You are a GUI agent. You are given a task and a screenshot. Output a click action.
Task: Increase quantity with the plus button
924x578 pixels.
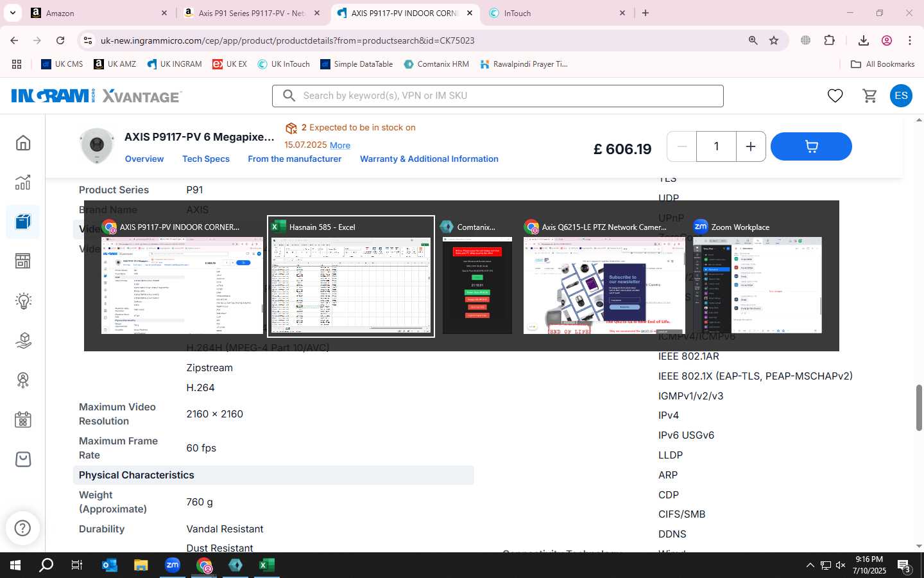tap(751, 146)
